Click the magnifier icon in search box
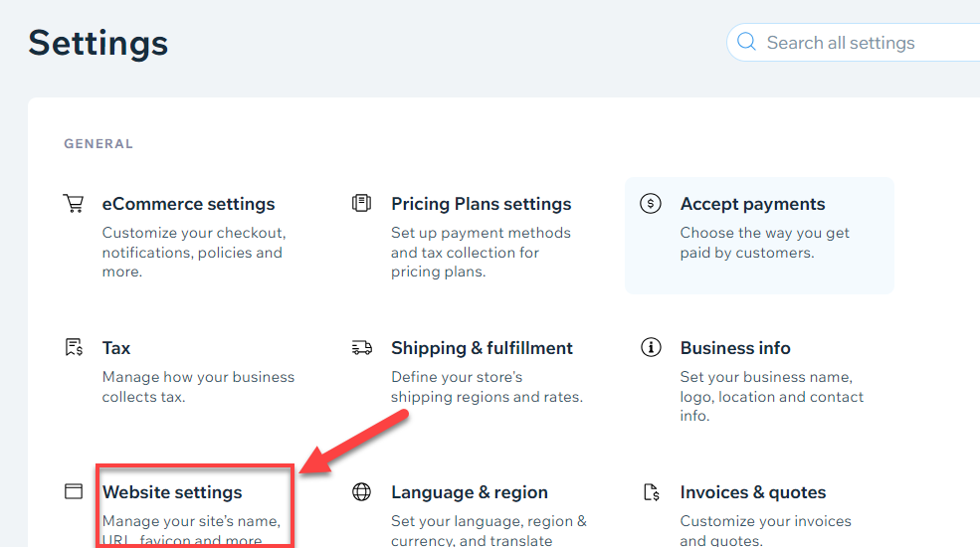 tap(746, 42)
